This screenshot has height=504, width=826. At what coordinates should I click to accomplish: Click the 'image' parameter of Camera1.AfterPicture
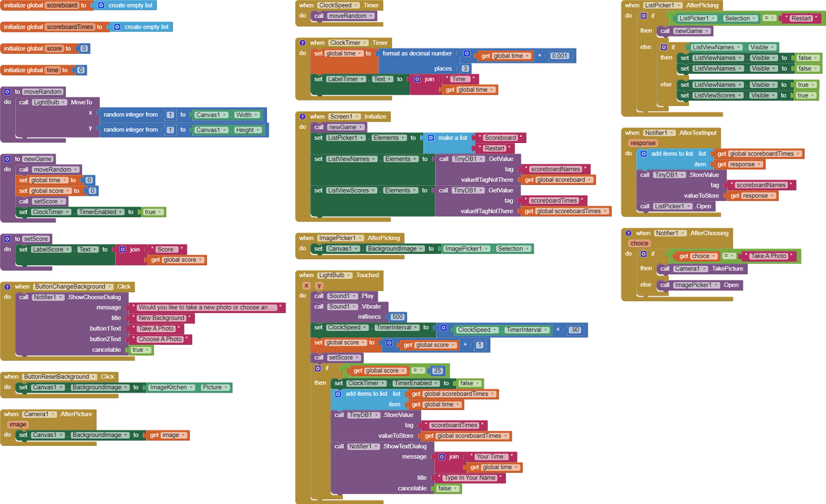[18, 424]
